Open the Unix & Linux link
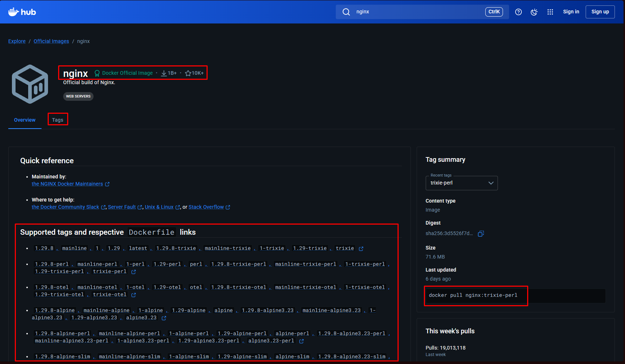 click(159, 207)
